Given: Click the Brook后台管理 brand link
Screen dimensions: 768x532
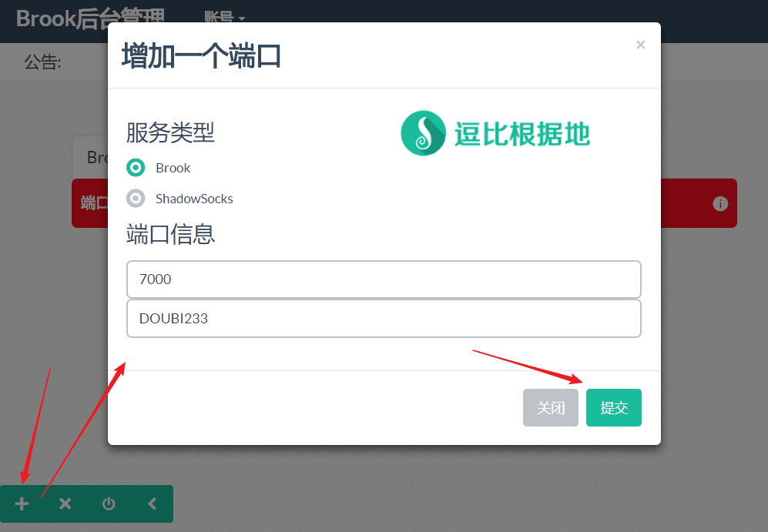Looking at the screenshot, I should click(89, 17).
